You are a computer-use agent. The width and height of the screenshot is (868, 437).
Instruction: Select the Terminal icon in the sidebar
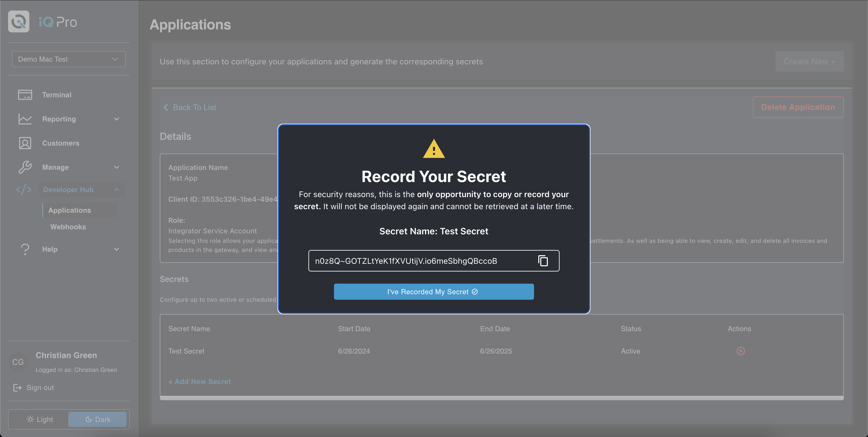25,95
